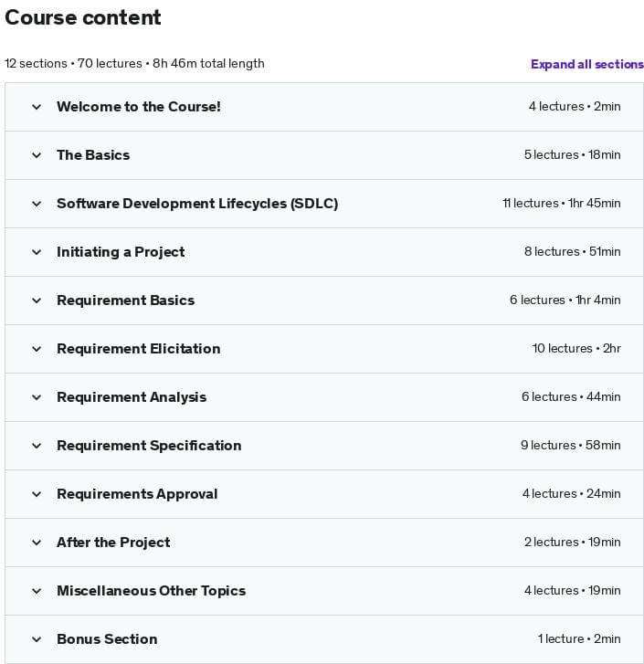
Task: Open the Requirement Specification section title
Action: point(149,446)
